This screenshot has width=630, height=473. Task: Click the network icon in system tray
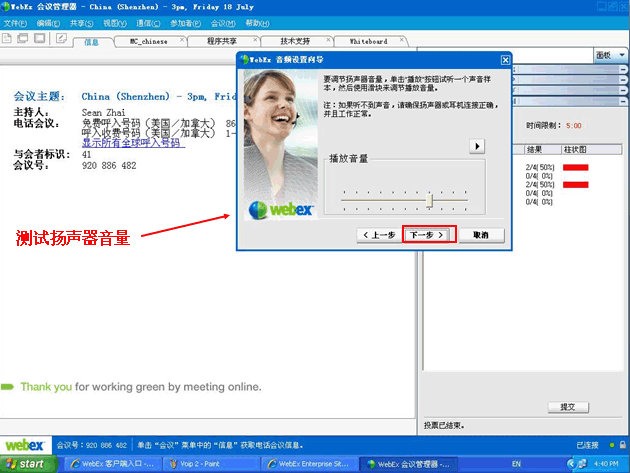click(x=582, y=464)
